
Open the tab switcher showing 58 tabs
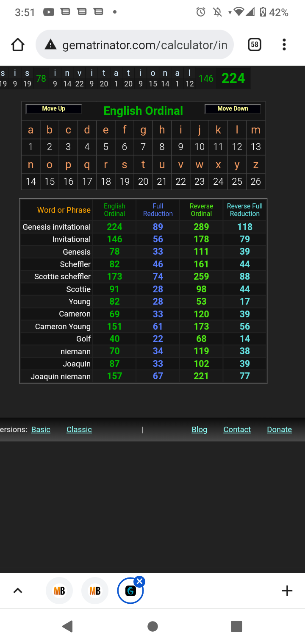[x=254, y=44]
